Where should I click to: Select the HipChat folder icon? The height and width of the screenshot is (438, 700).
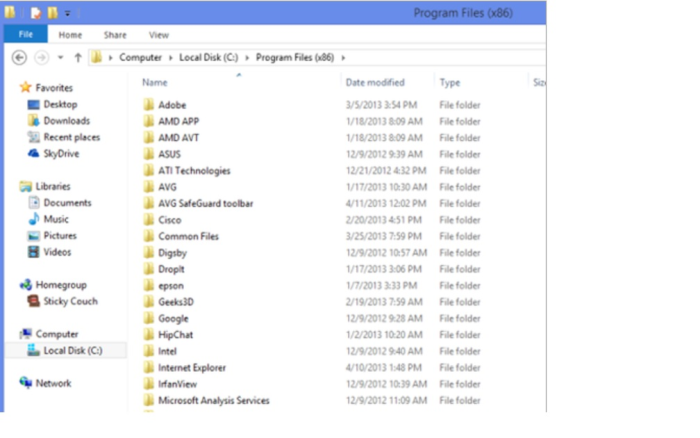point(149,335)
